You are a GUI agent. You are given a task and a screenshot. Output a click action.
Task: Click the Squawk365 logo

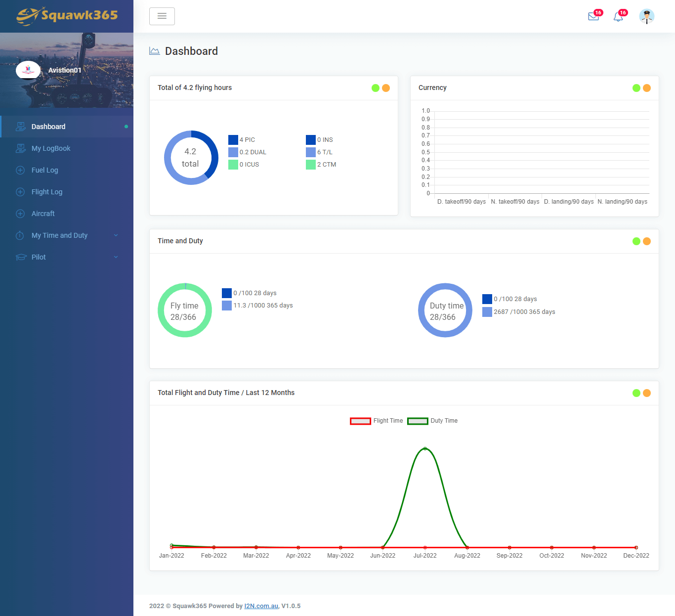click(x=67, y=16)
